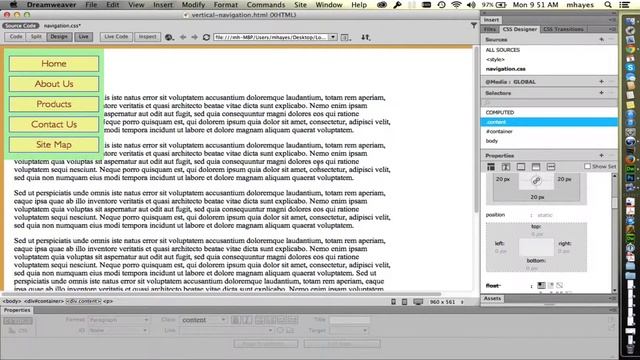Jump to Layout properties category
640x360 pixels.
coord(491,167)
